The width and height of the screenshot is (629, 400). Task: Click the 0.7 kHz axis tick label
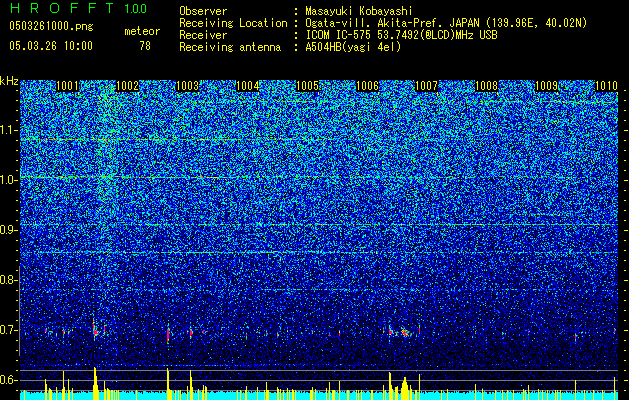pyautogui.click(x=9, y=330)
